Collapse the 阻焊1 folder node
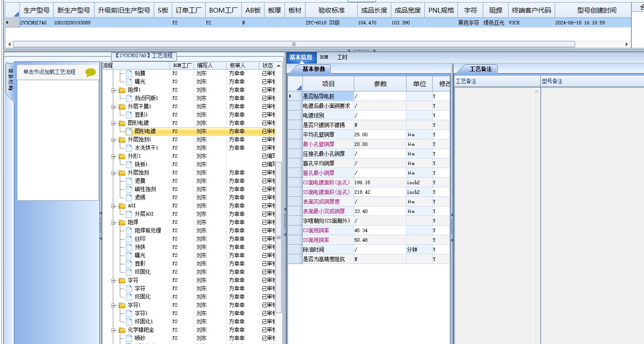The image size is (644, 344). pos(113,90)
